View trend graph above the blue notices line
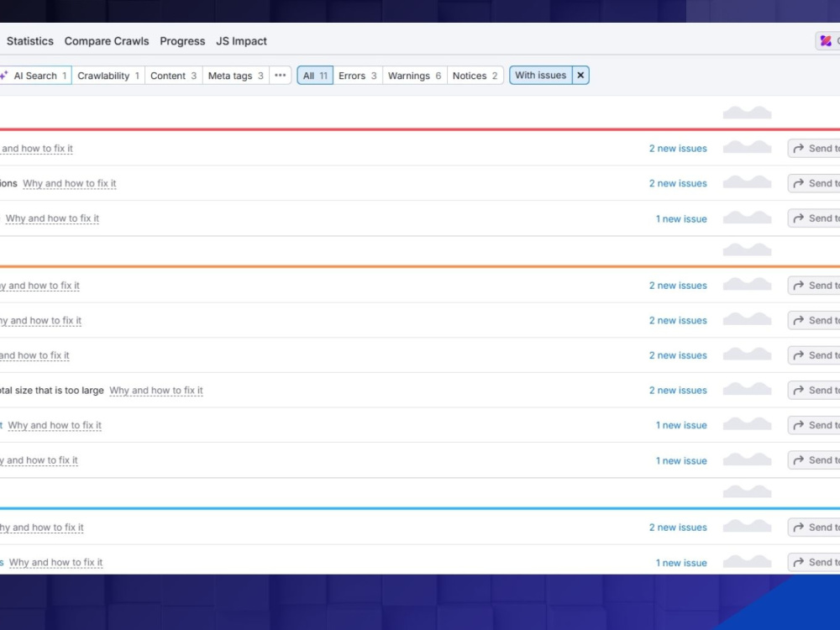This screenshot has height=630, width=840. (x=748, y=491)
